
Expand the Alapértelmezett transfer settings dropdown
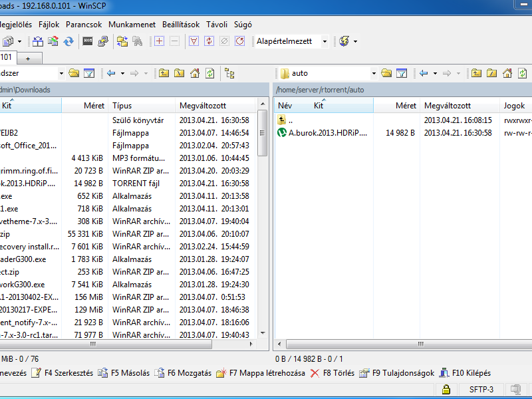coord(325,41)
